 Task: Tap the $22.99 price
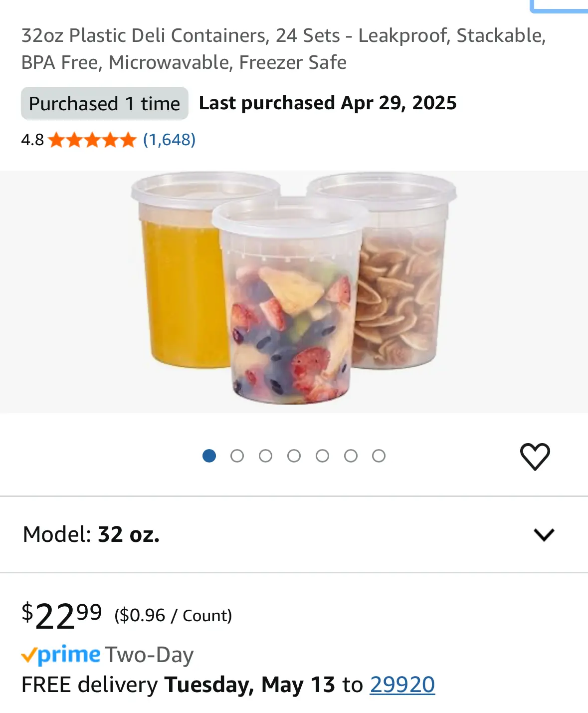coord(62,616)
